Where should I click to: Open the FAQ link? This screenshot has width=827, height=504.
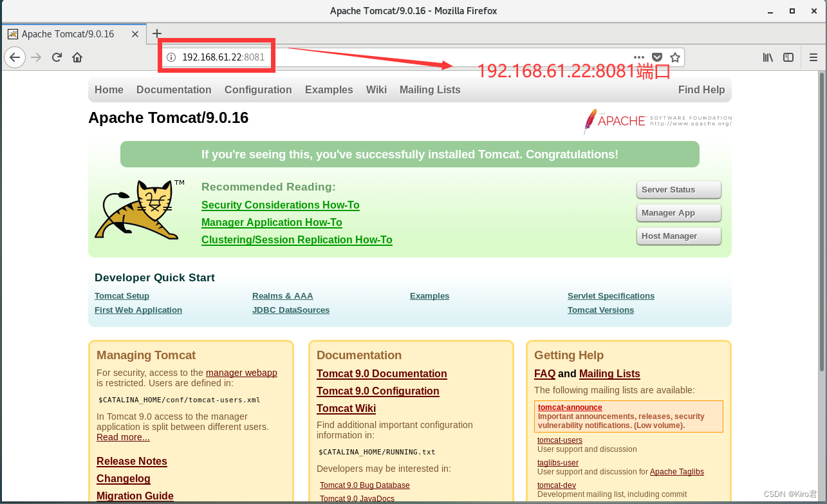544,374
